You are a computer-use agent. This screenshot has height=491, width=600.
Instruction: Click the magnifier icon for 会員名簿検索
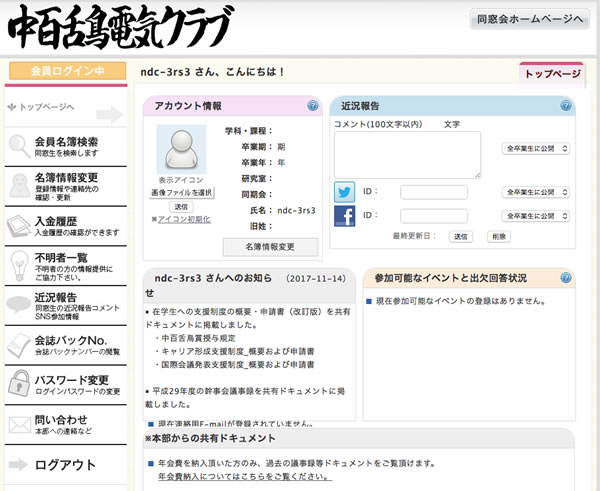tap(18, 147)
